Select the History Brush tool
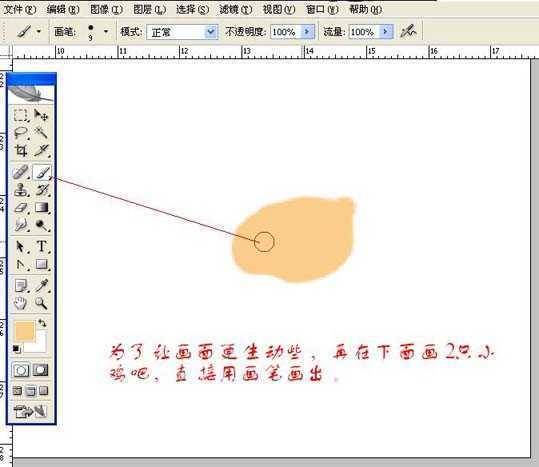The image size is (539, 467). pyautogui.click(x=42, y=190)
